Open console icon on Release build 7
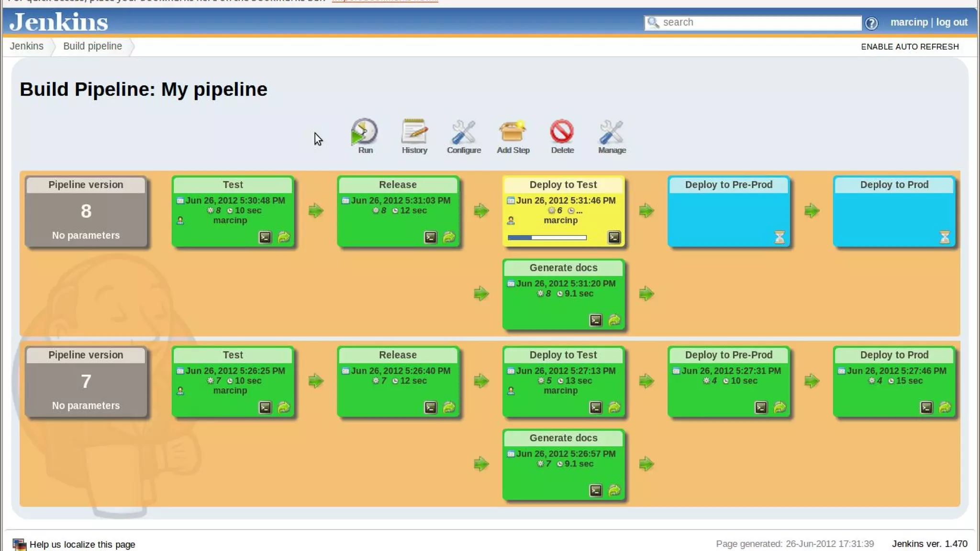 430,408
